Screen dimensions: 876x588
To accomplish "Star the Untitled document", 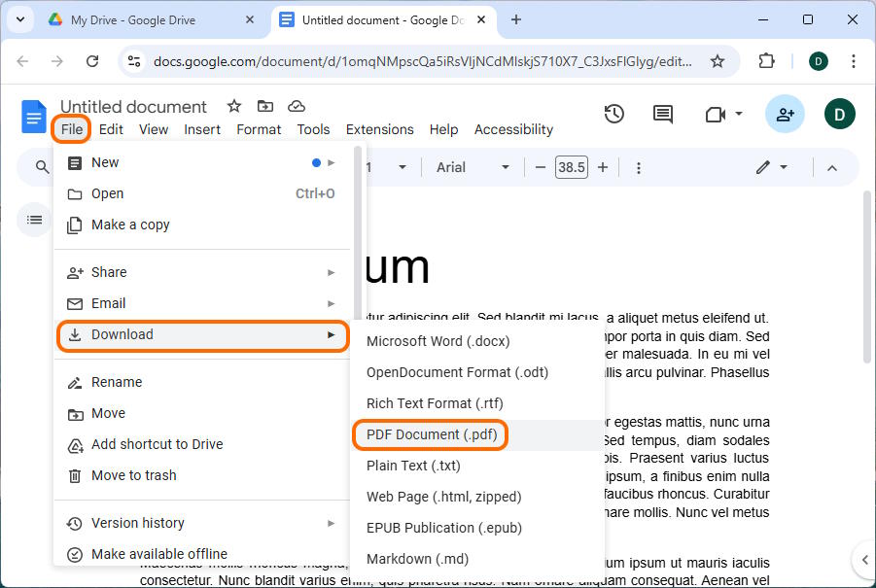I will click(x=234, y=106).
